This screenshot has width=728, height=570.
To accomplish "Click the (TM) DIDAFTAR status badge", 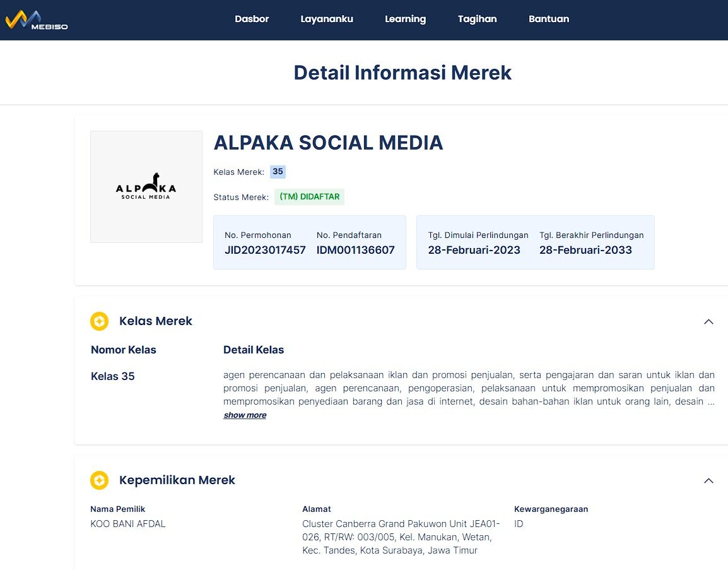I will (309, 197).
